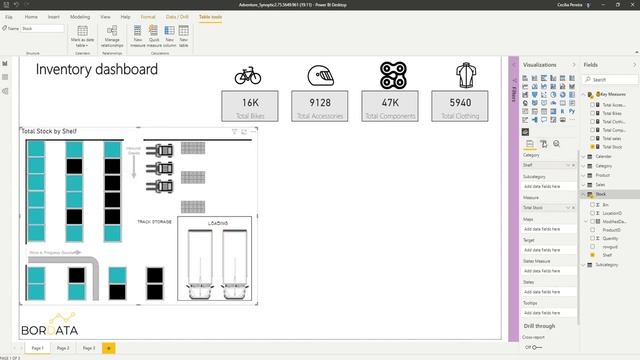The image size is (640, 360).
Task: Add a new page with plus button
Action: click(109, 348)
